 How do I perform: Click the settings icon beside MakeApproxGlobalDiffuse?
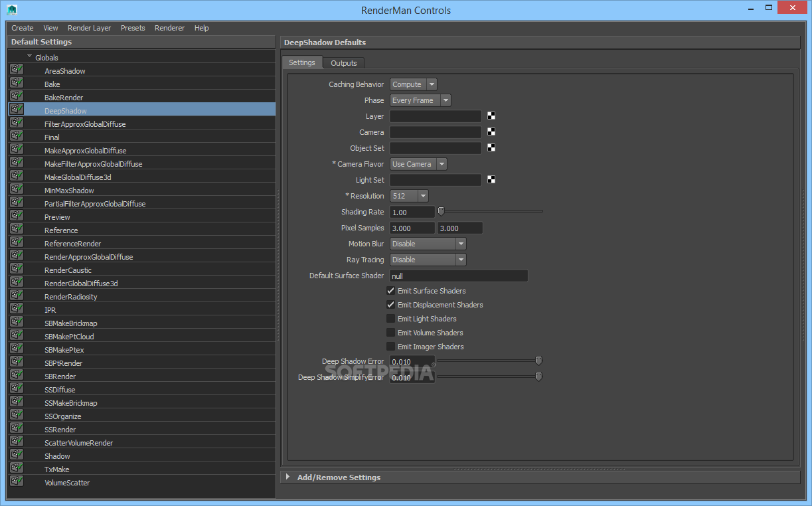point(17,149)
